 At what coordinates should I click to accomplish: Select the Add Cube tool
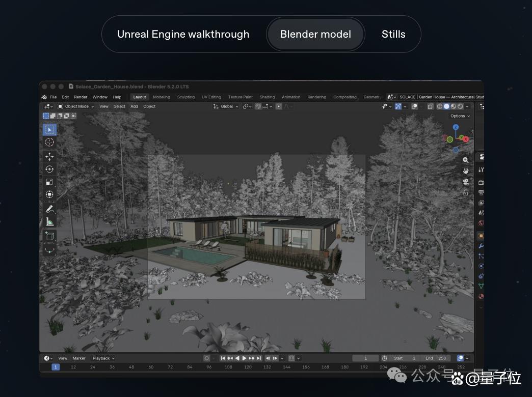click(x=49, y=236)
